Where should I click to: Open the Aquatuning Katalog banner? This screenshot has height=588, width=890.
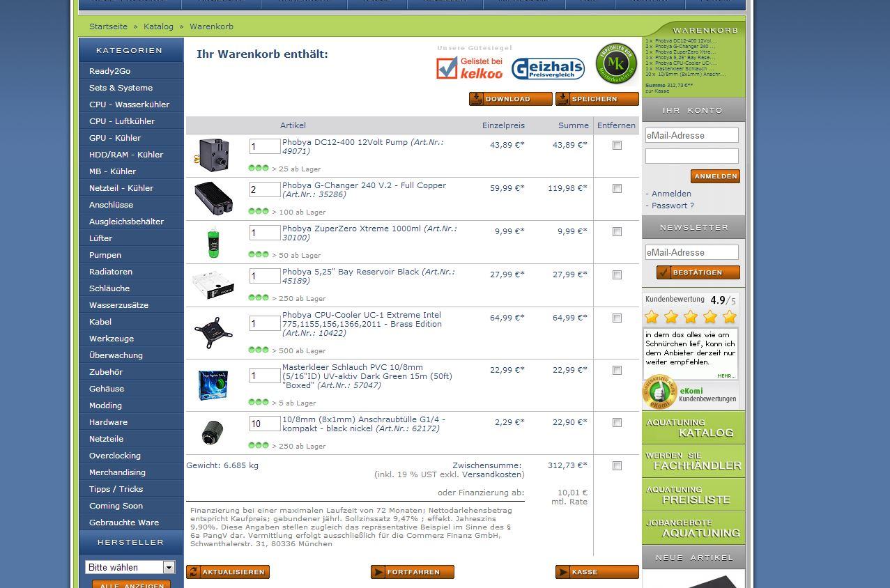pyautogui.click(x=693, y=428)
